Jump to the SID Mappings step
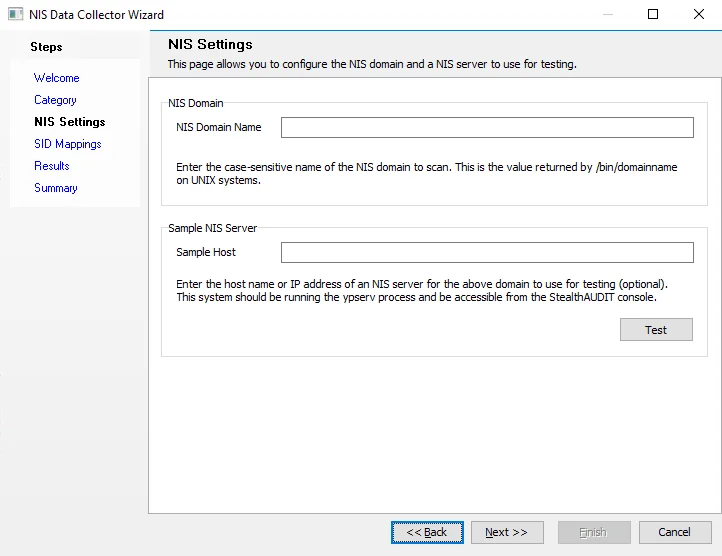722x556 pixels. [x=68, y=144]
